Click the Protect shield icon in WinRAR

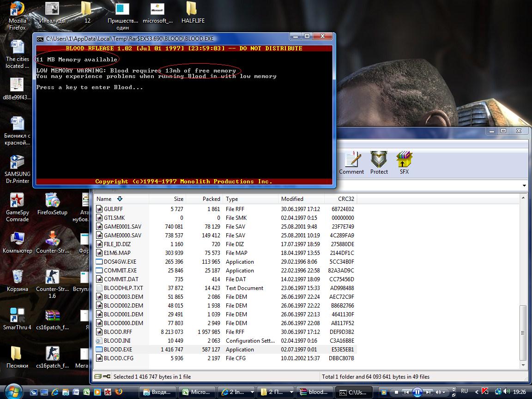pos(379,163)
